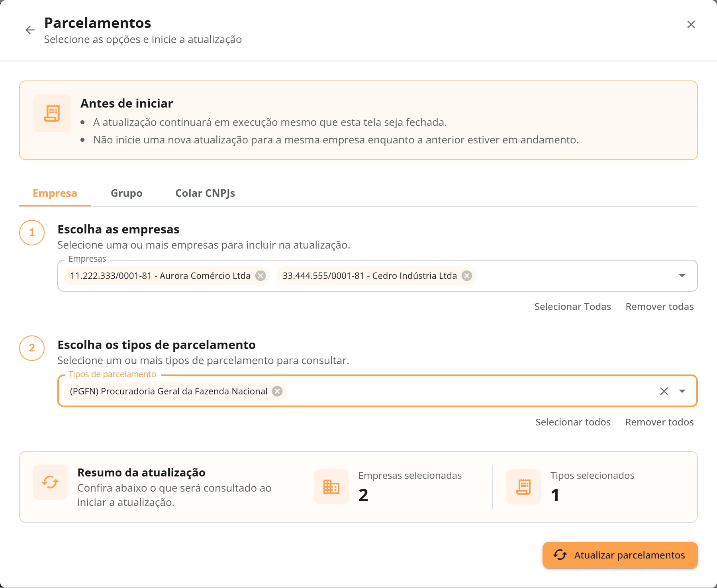Click the 'Escolha as empresas' heading
The image size is (717, 588).
tap(118, 229)
